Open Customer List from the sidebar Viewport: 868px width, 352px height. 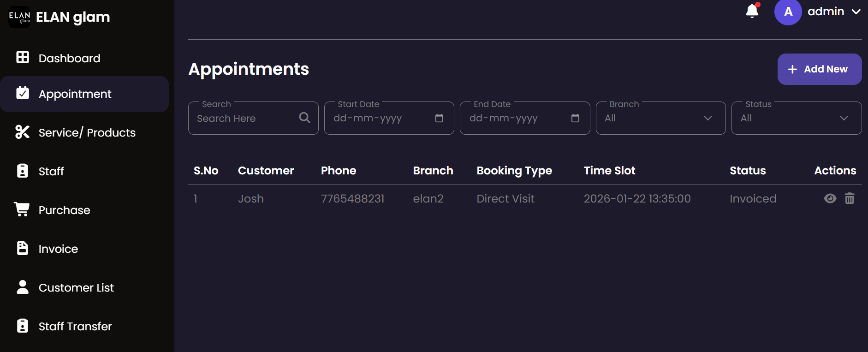click(x=76, y=287)
